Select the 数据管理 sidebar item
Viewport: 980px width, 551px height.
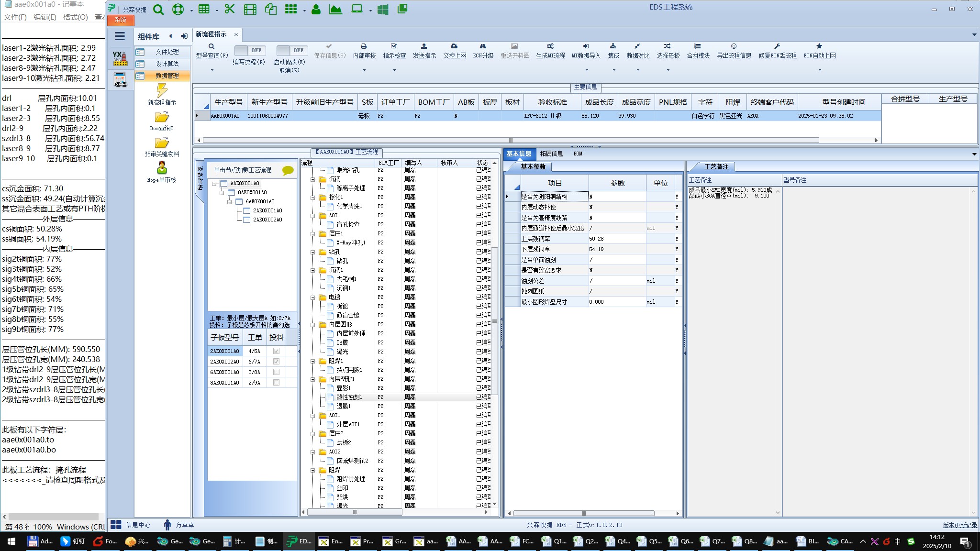[x=167, y=76]
